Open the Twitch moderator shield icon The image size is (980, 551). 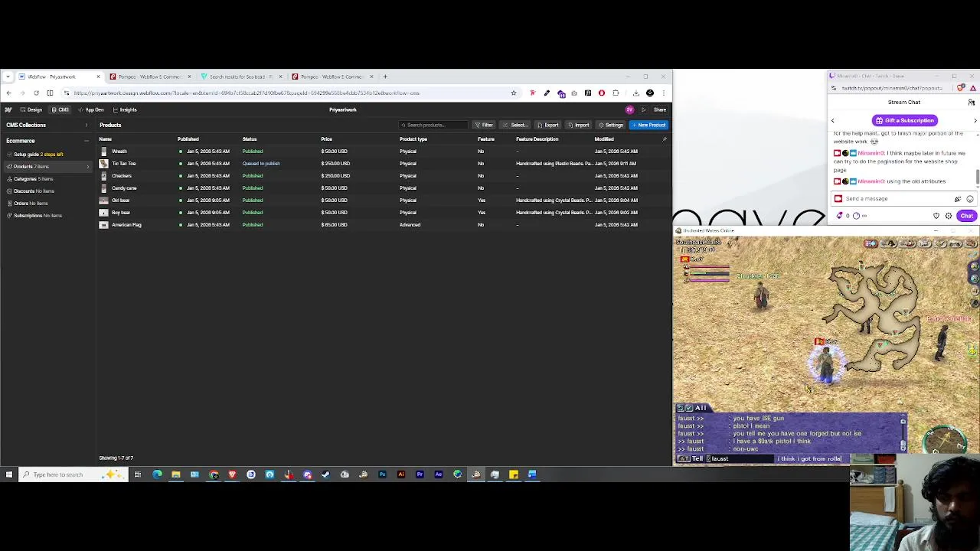tap(936, 216)
